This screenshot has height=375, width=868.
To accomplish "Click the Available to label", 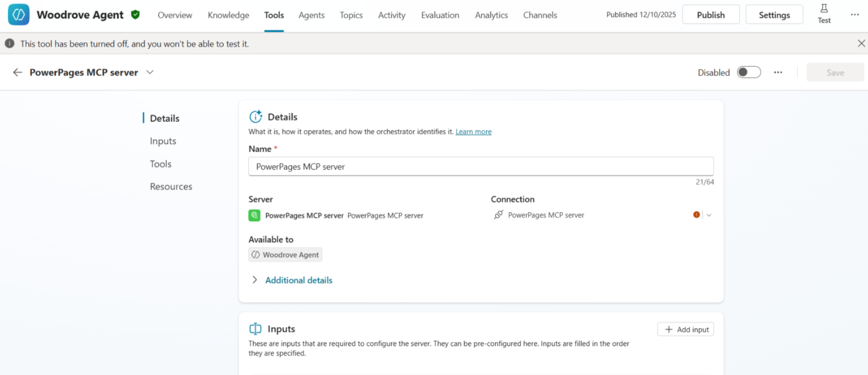I will click(271, 239).
